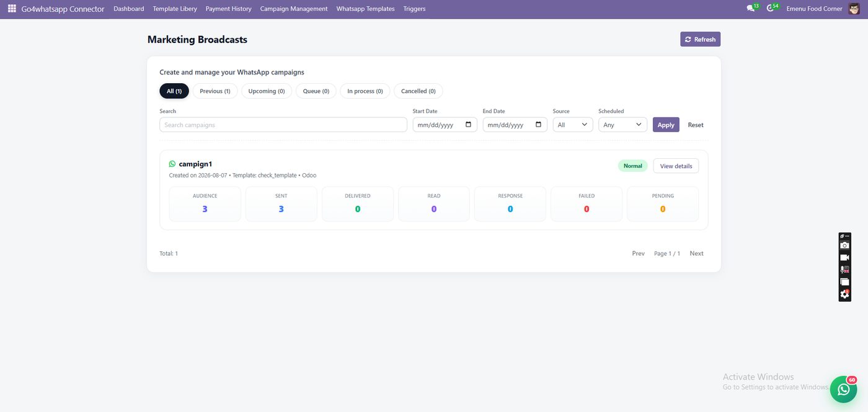This screenshot has width=868, height=412.
Task: Click the RESPONSE stat card
Action: (x=510, y=204)
